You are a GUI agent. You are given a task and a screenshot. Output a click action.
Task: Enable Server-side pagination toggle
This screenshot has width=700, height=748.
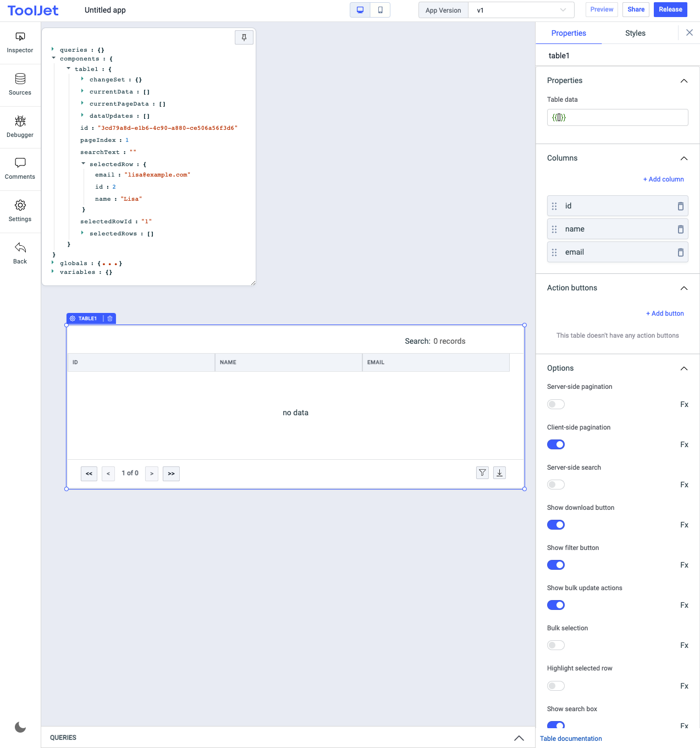(x=556, y=404)
